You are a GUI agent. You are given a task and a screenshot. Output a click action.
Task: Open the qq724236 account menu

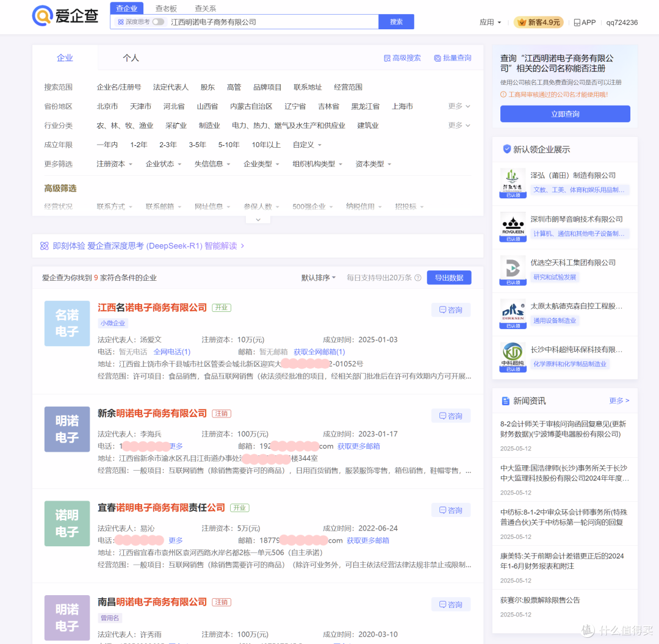point(622,23)
